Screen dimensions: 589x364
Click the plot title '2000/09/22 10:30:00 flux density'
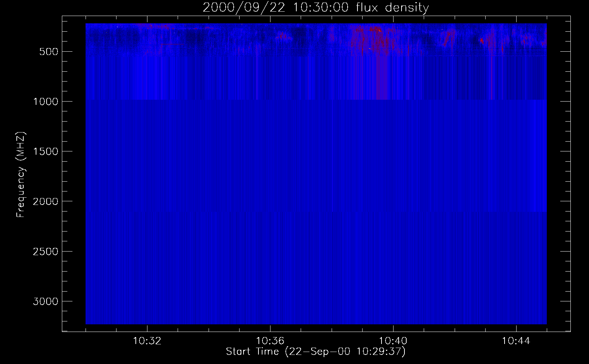point(316,7)
